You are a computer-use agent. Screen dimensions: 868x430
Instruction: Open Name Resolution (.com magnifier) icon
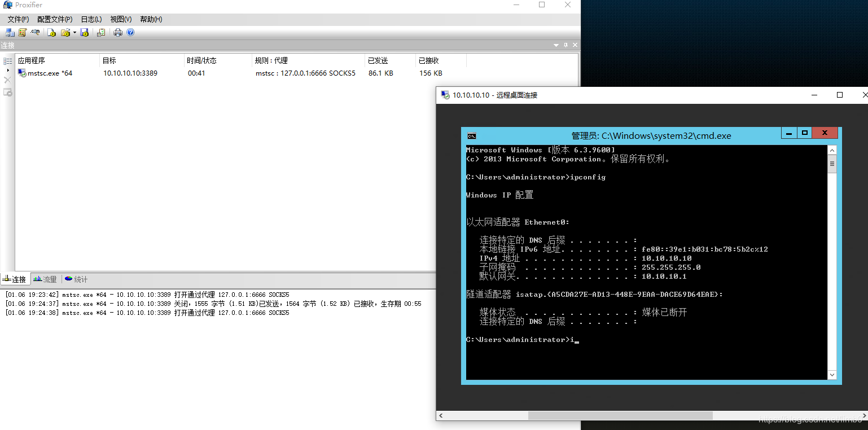[x=36, y=33]
